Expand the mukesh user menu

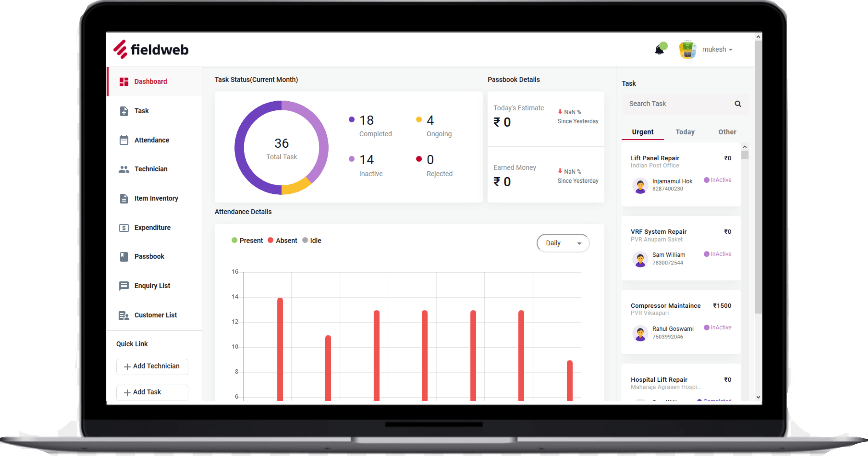[717, 49]
